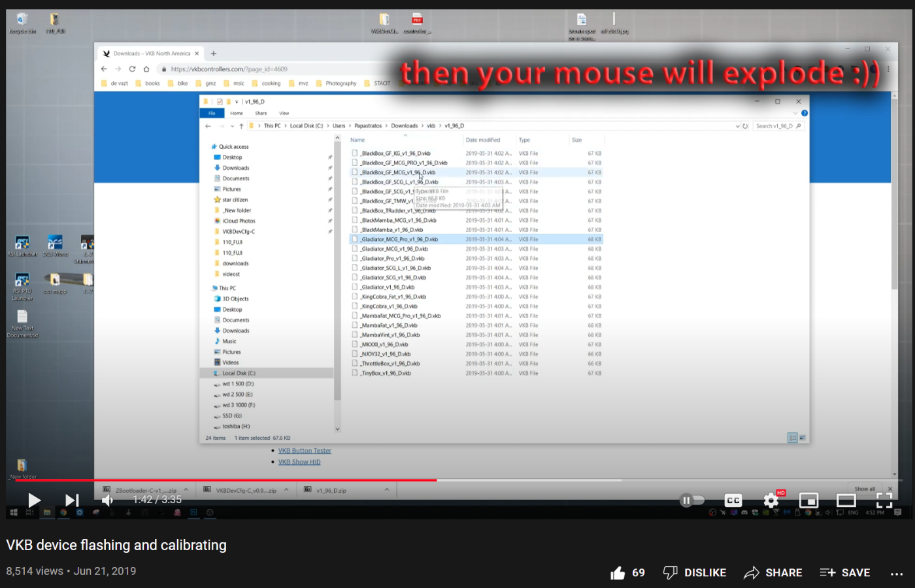Switch to miniplayer mode
This screenshot has width=915, height=588.
tap(808, 500)
